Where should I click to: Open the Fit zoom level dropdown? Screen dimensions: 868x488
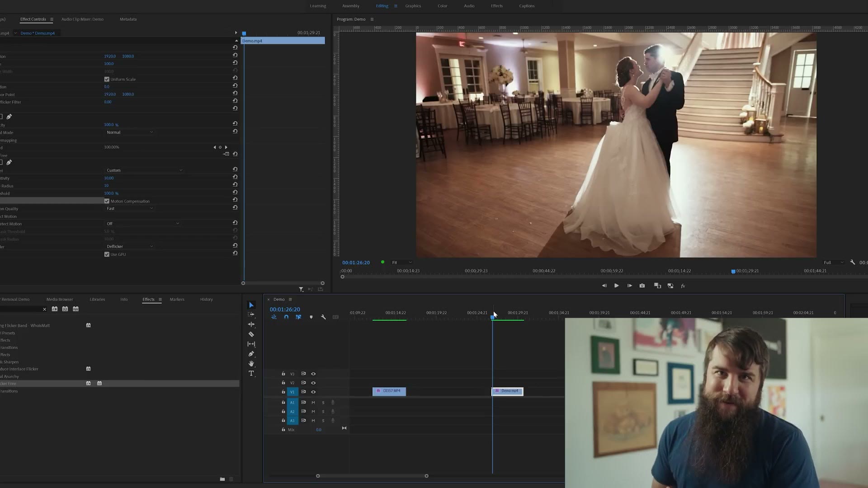tap(402, 263)
